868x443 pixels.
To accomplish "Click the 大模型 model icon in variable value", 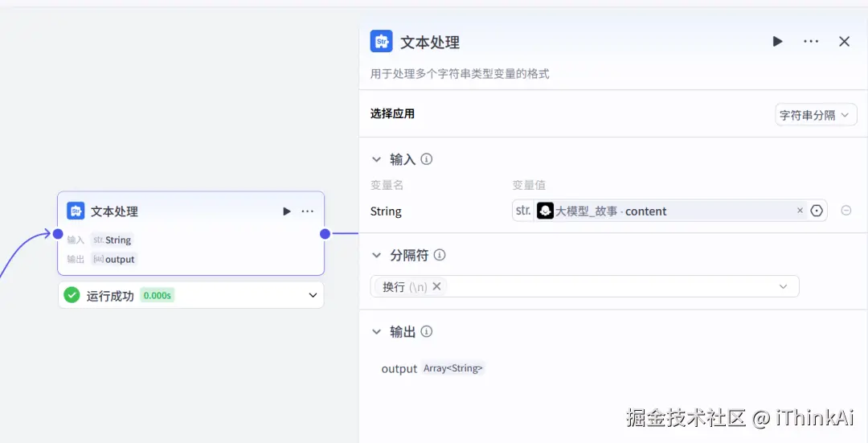I will [x=545, y=211].
